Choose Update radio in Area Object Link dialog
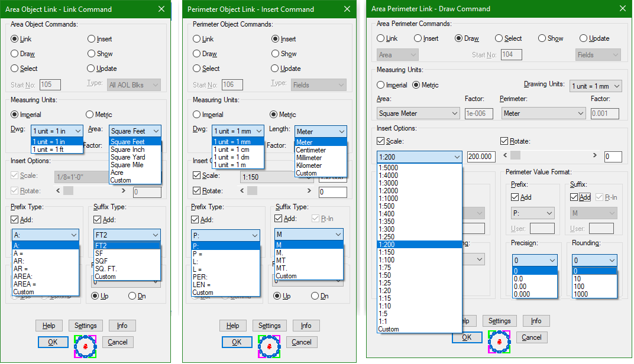 pos(91,69)
